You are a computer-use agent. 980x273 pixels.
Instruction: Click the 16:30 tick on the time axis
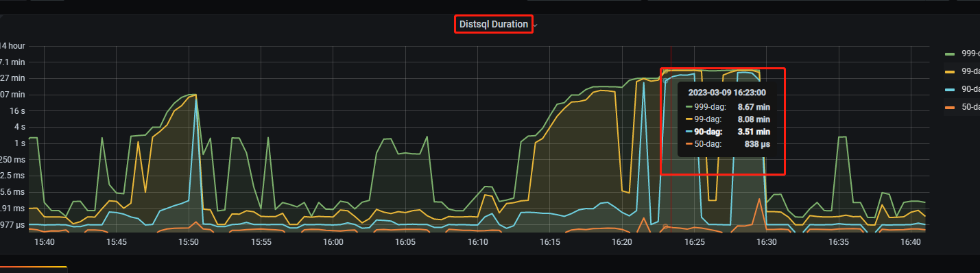click(767, 242)
